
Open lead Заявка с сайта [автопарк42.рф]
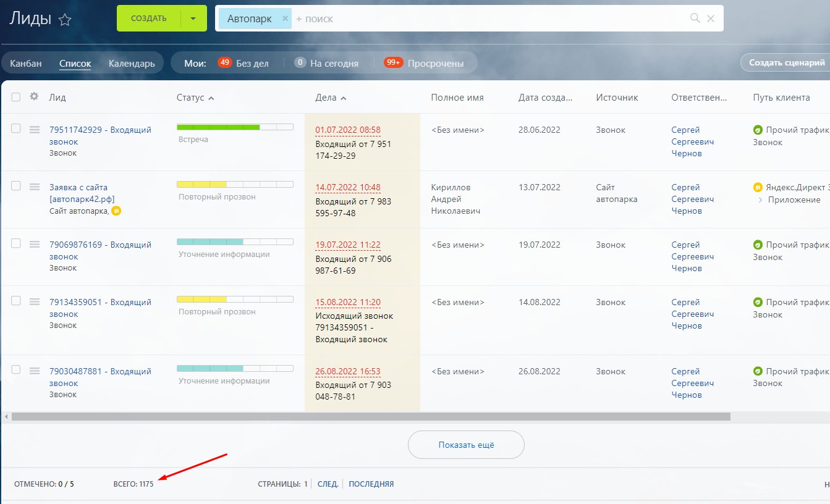(x=82, y=193)
